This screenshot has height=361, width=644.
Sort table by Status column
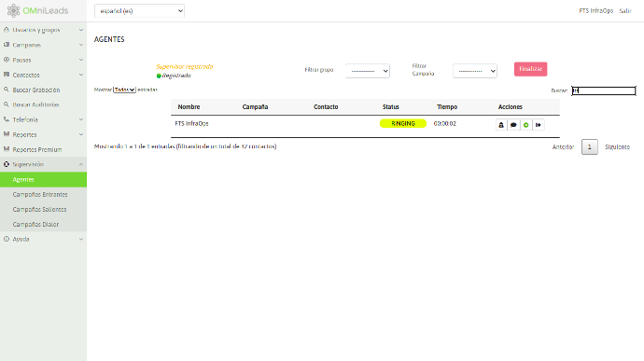pyautogui.click(x=390, y=106)
